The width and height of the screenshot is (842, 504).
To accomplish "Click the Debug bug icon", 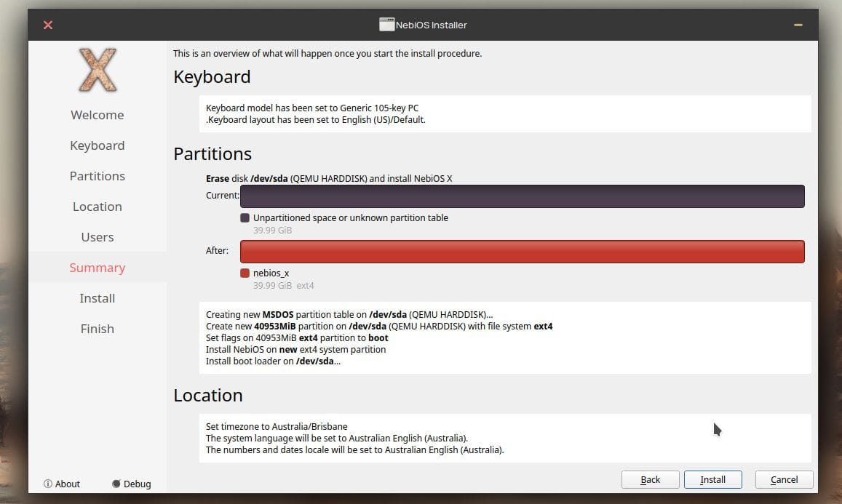I will pos(116,484).
